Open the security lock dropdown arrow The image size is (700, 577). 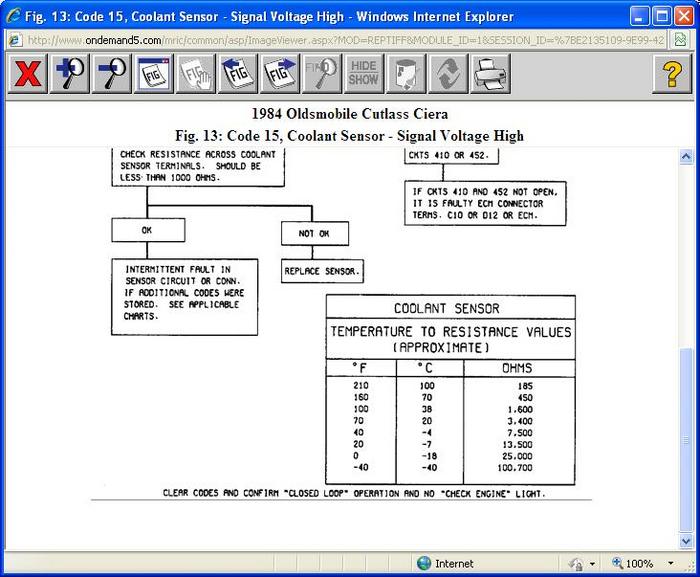pyautogui.click(x=592, y=564)
